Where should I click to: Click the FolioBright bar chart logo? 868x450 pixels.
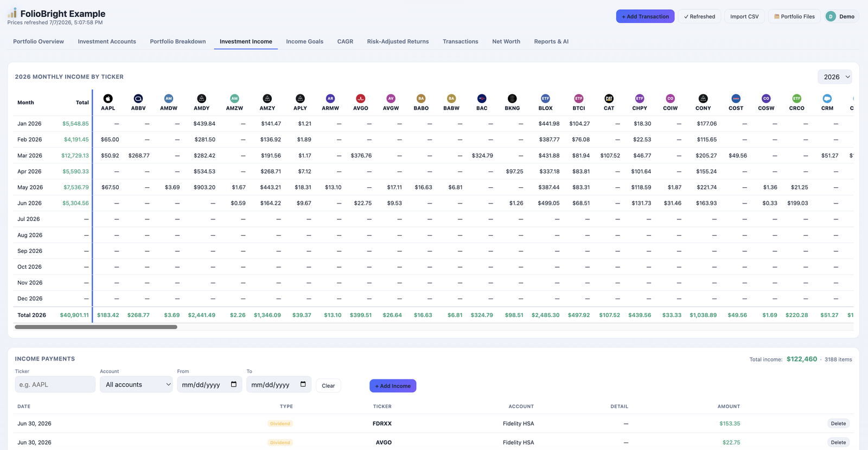coord(12,13)
